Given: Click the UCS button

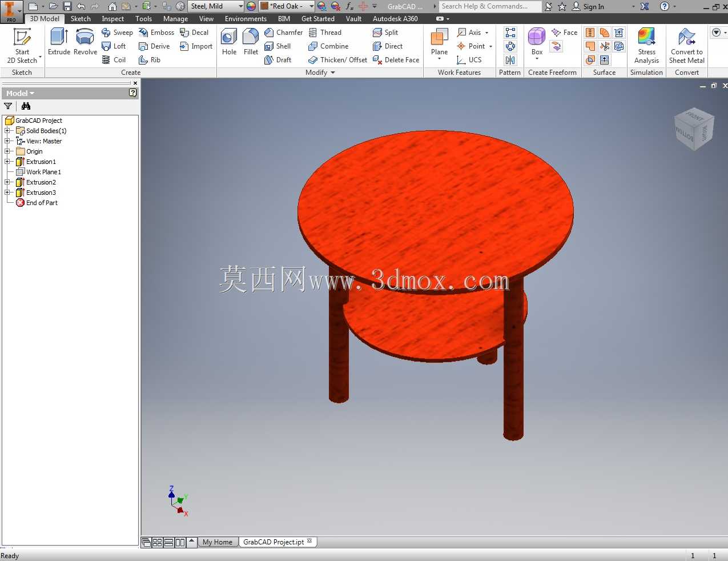Looking at the screenshot, I should tap(469, 60).
